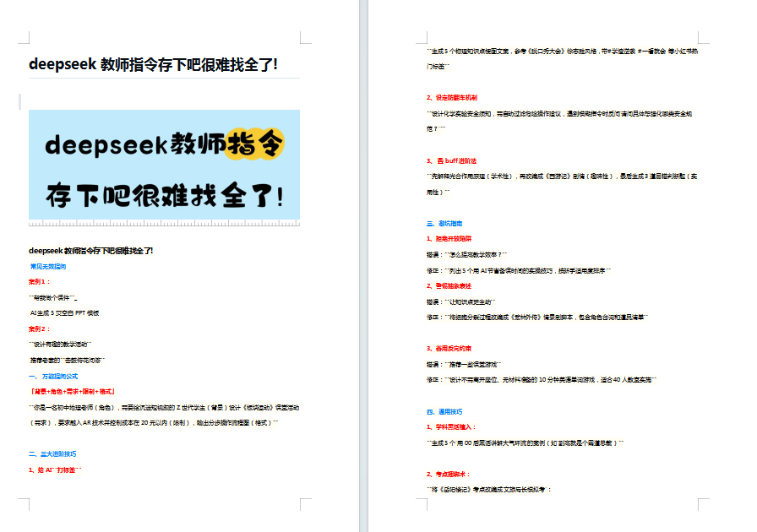
Task: Click the blue heading '四、通用技巧'
Action: point(444,412)
